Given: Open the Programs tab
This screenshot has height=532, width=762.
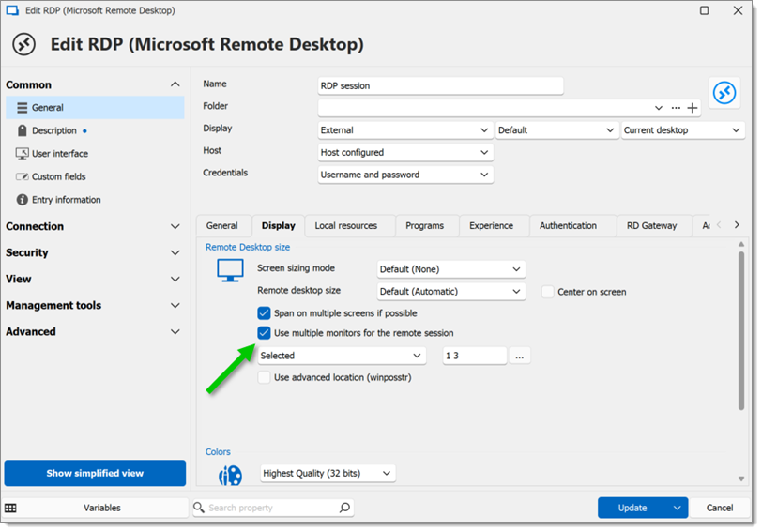Looking at the screenshot, I should click(x=425, y=226).
